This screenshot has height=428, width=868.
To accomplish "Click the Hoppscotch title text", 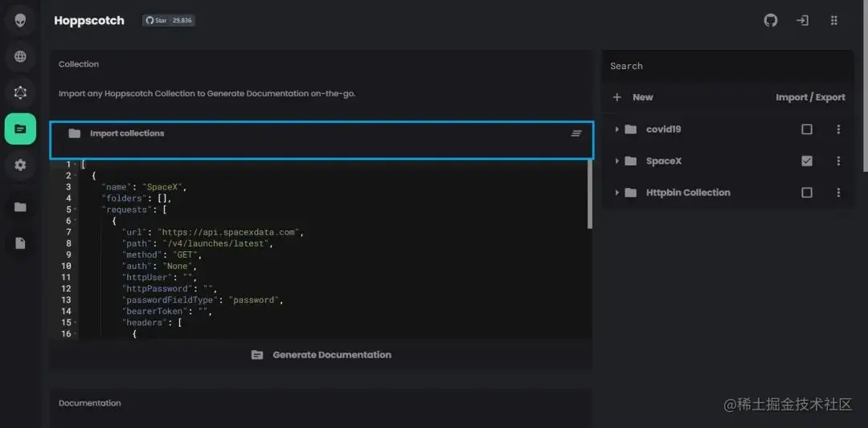I will [x=89, y=20].
